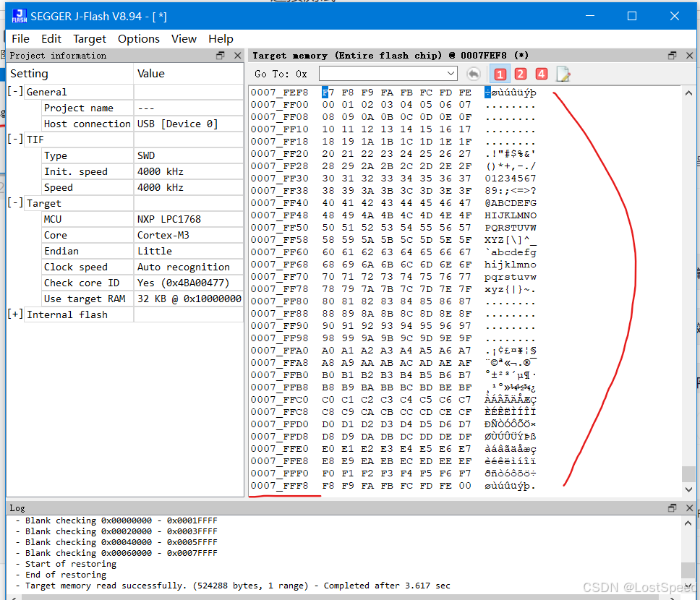
Task: Select 1-byte display width icon
Action: tap(500, 74)
